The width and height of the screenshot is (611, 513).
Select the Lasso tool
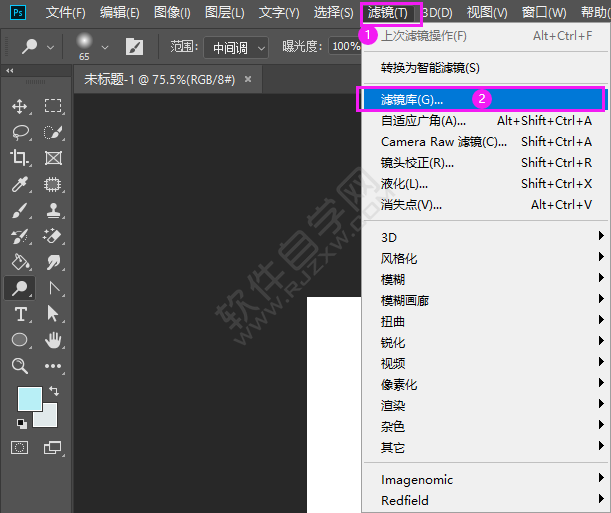point(19,132)
